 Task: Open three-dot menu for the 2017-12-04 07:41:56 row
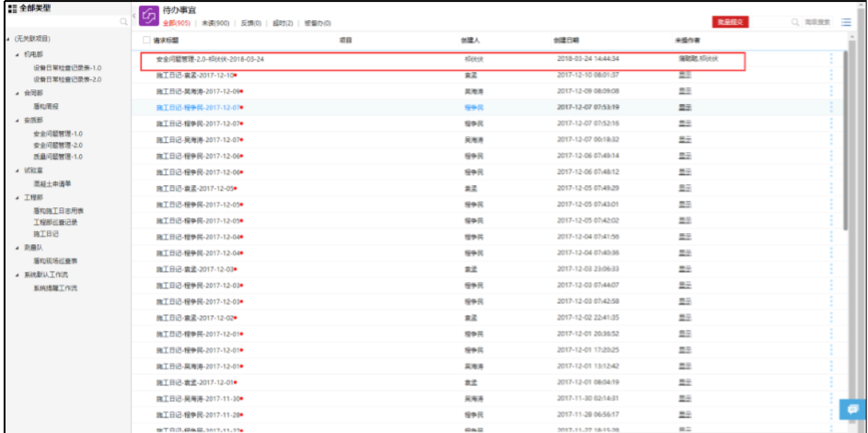pyautogui.click(x=831, y=237)
